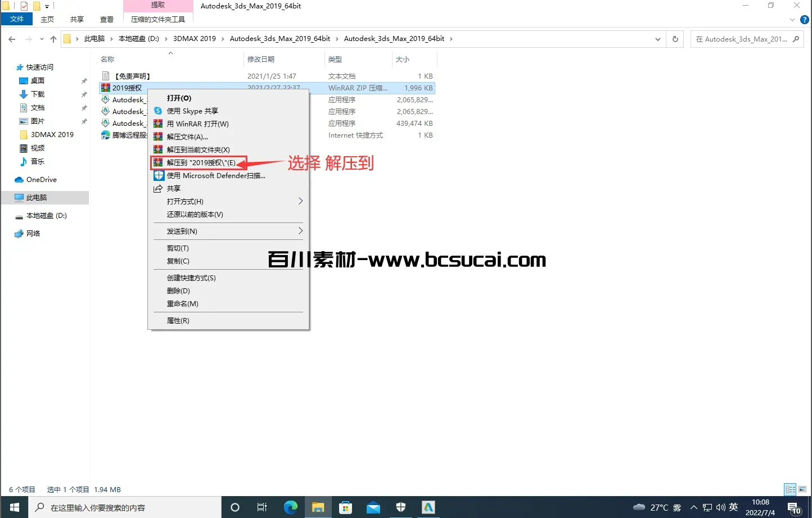Open the 查看 ribbon tab
This screenshot has width=812, height=518.
tap(106, 19)
